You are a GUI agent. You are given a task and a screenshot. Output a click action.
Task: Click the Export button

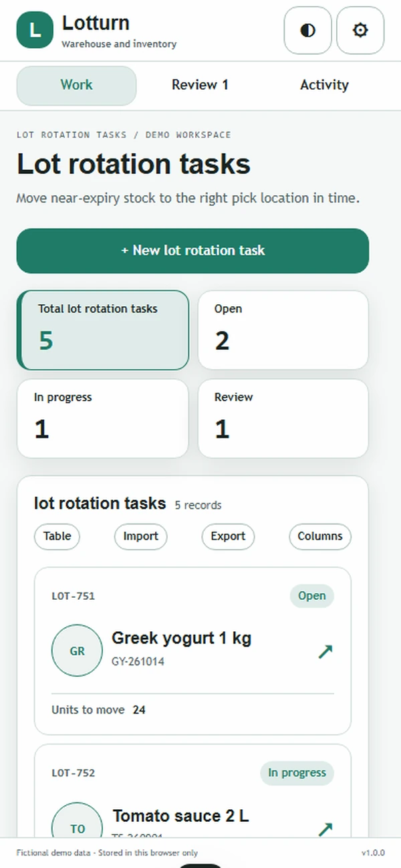[x=228, y=536]
